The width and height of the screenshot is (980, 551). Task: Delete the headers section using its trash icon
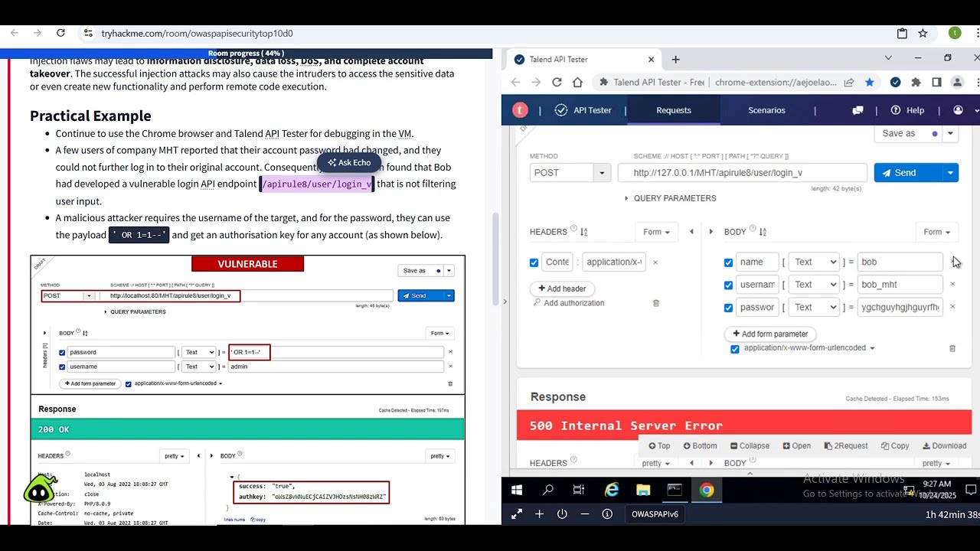[x=656, y=303]
